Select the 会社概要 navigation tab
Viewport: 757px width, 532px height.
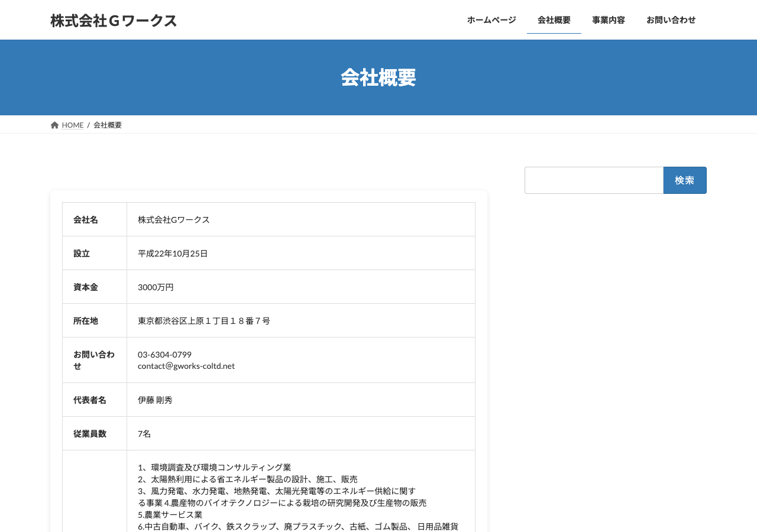tap(554, 20)
